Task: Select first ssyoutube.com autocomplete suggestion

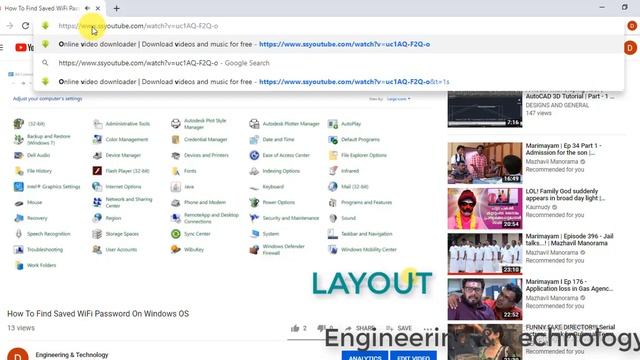Action: 329,44
